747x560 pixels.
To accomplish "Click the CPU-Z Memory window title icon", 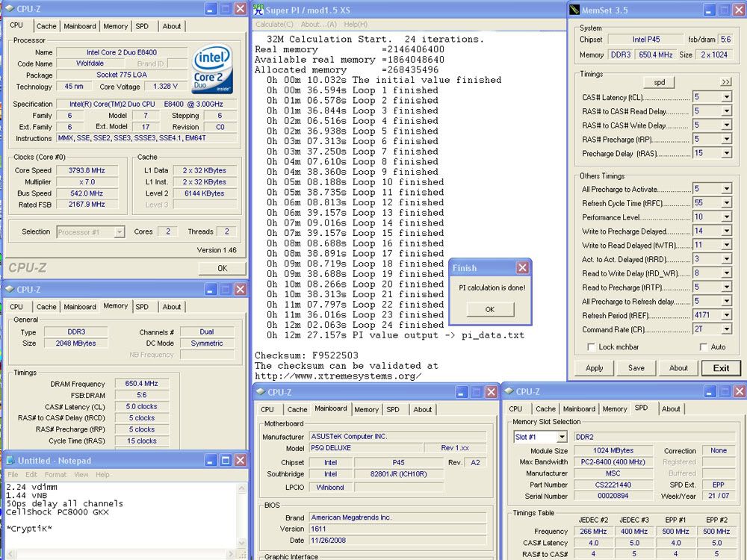I will point(10,289).
